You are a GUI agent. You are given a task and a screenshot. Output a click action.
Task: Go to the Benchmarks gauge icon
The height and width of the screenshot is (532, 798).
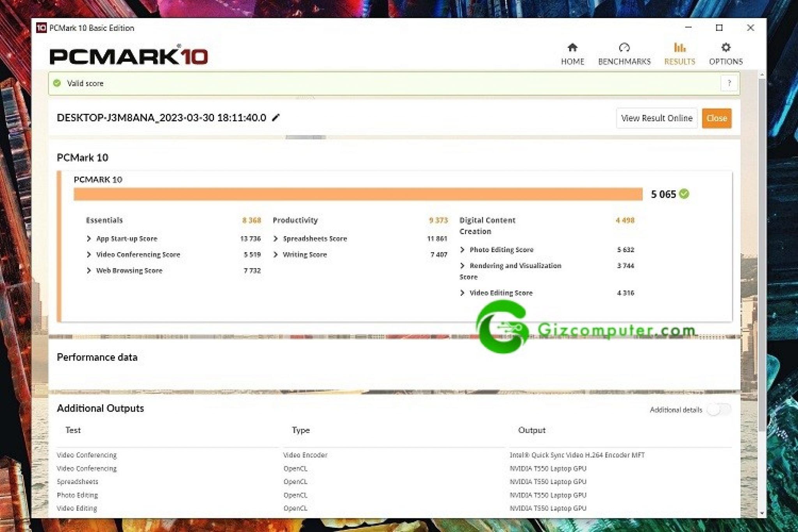click(x=624, y=48)
